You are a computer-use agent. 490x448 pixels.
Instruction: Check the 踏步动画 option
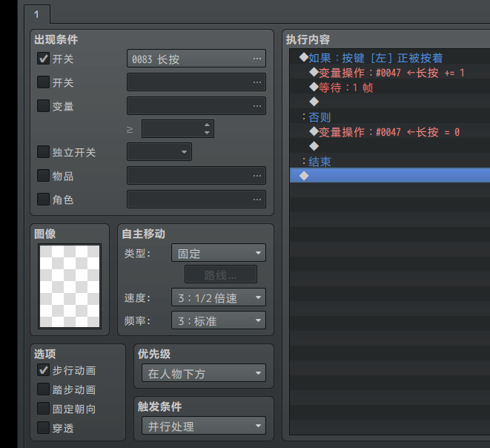tap(43, 389)
